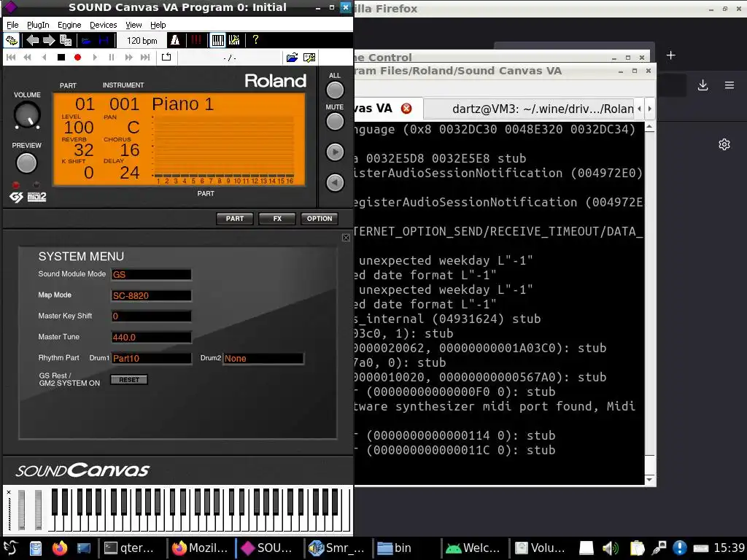Click the pitch bend wheel slider
Image resolution: width=747 pixels, height=560 pixels.
coord(21,509)
